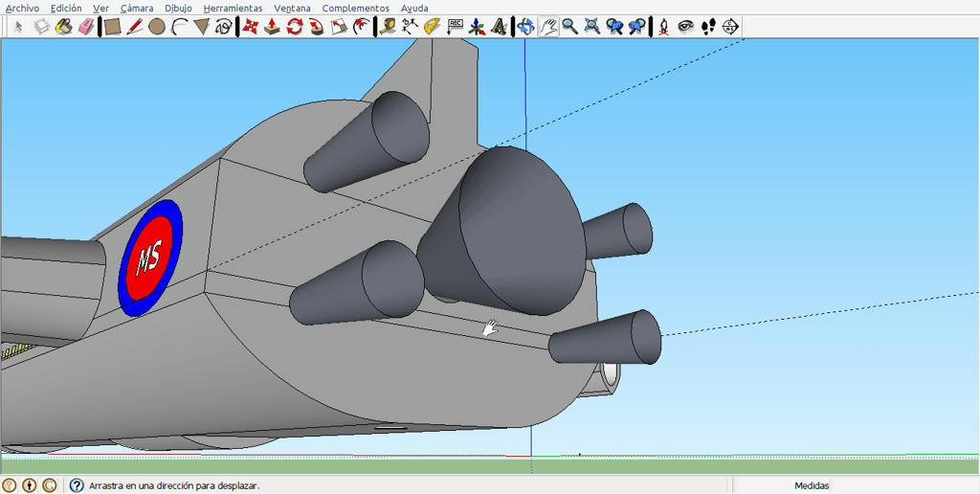980x494 pixels.
Task: Activate the Section Plane tool
Action: pyautogui.click(x=730, y=26)
